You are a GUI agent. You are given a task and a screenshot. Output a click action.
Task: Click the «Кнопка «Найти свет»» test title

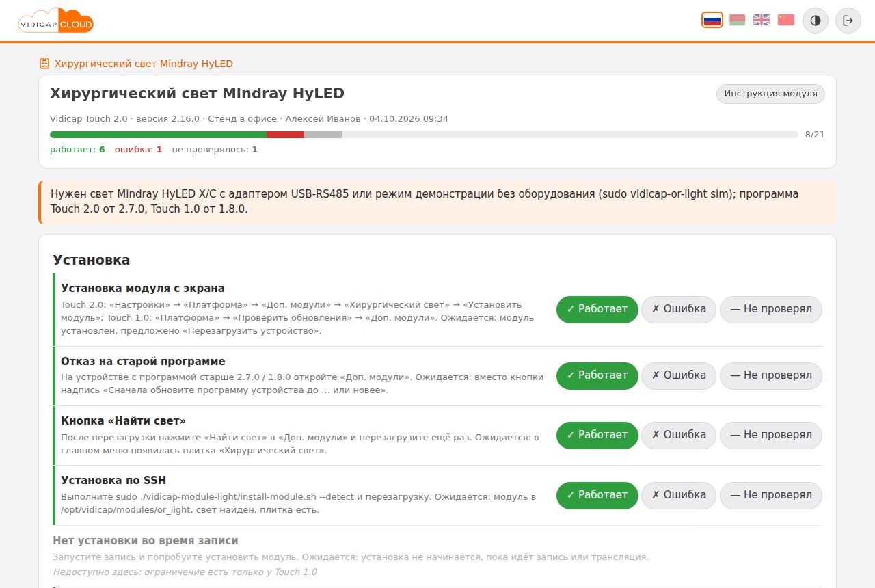[124, 420]
